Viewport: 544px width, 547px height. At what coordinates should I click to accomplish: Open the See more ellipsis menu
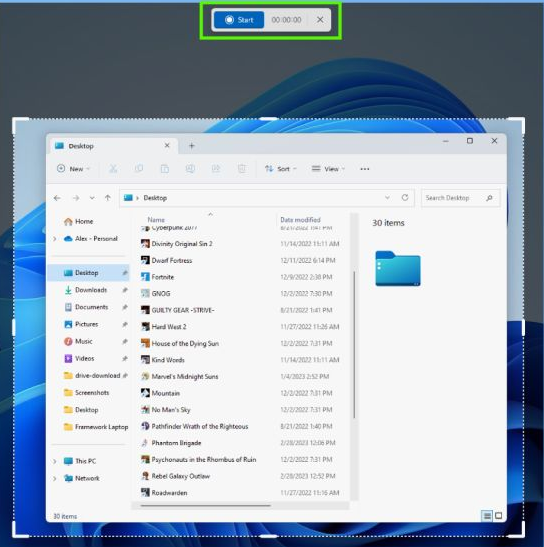365,169
